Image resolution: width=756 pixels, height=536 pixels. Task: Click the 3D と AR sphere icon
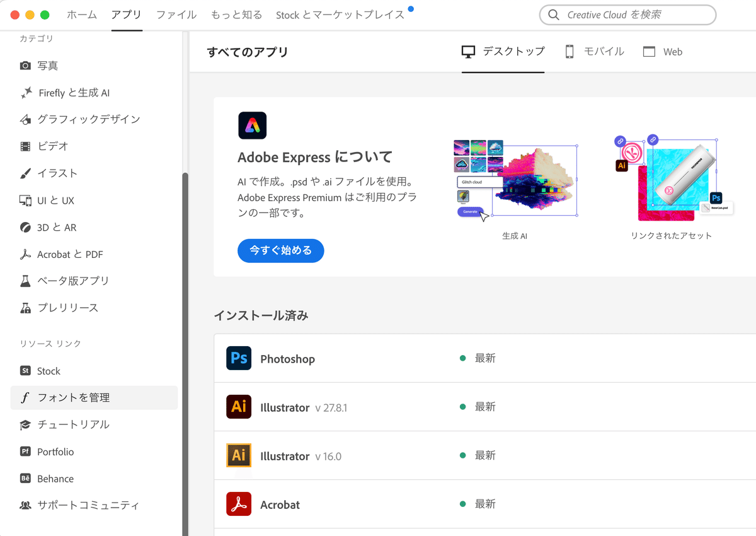click(25, 228)
